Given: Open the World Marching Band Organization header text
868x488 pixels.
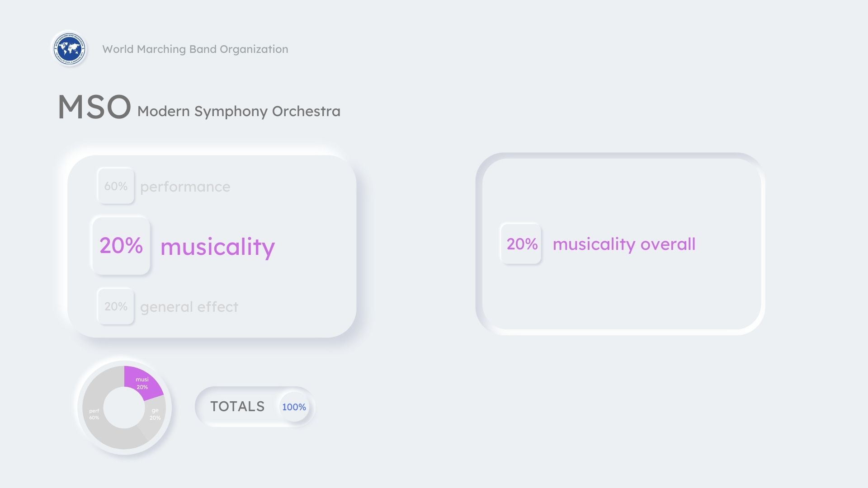Looking at the screenshot, I should pyautogui.click(x=195, y=49).
